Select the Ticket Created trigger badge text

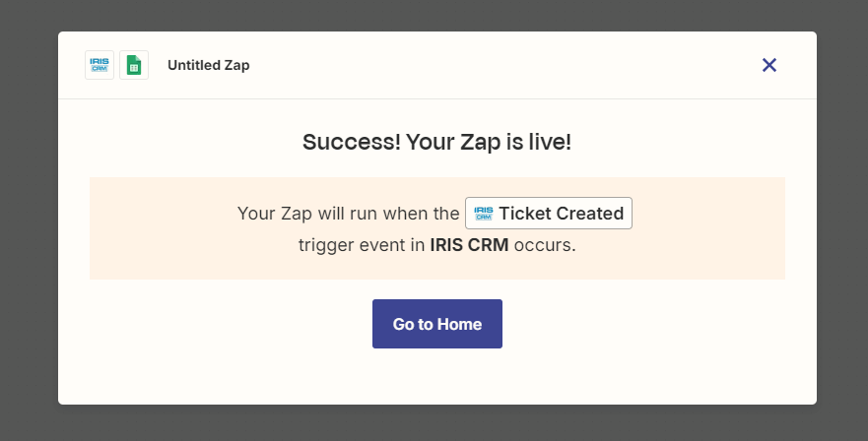(562, 213)
